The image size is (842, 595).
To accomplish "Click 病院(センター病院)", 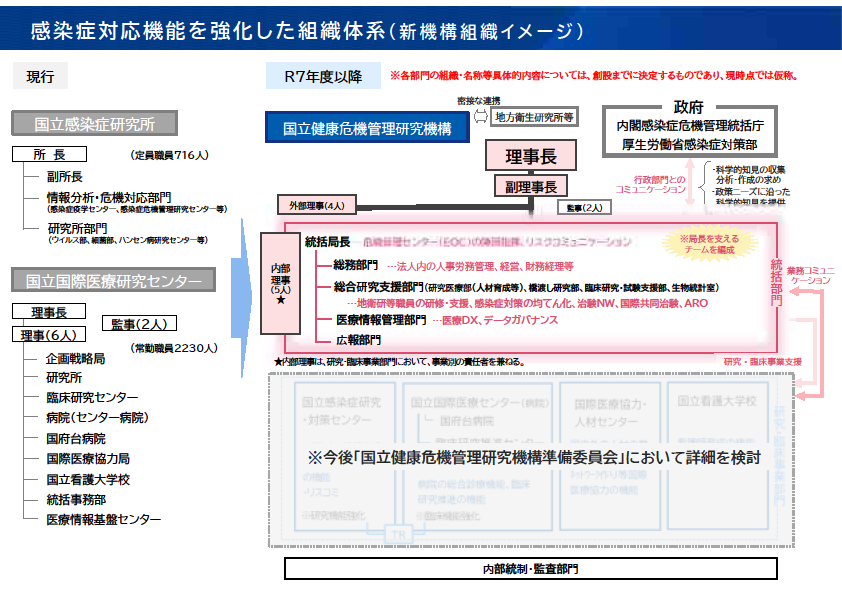I will pos(97,417).
